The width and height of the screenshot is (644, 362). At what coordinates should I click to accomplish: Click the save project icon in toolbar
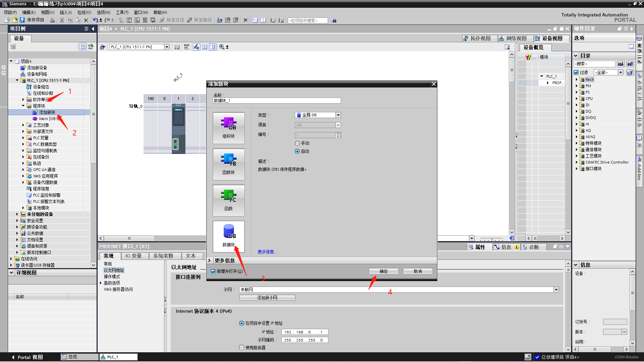(x=22, y=20)
